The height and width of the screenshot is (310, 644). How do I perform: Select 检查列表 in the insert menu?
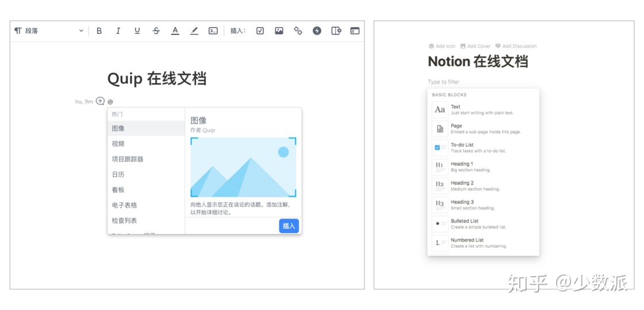click(146, 220)
